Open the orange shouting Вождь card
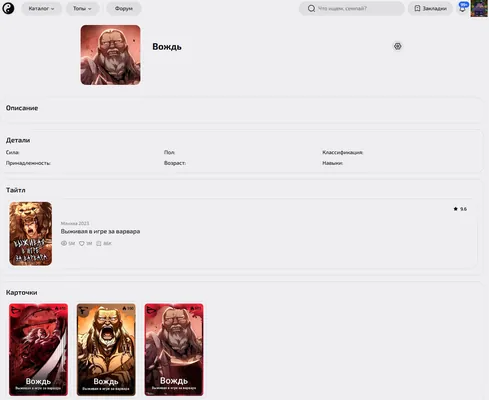Image resolution: width=489 pixels, height=400 pixels. point(106,349)
